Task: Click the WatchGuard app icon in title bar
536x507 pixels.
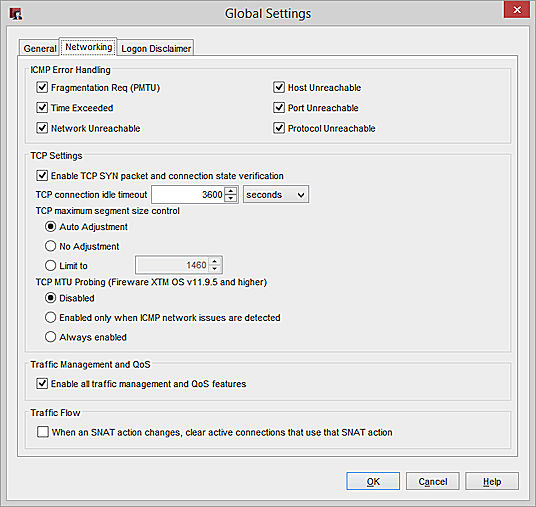Action: click(16, 14)
